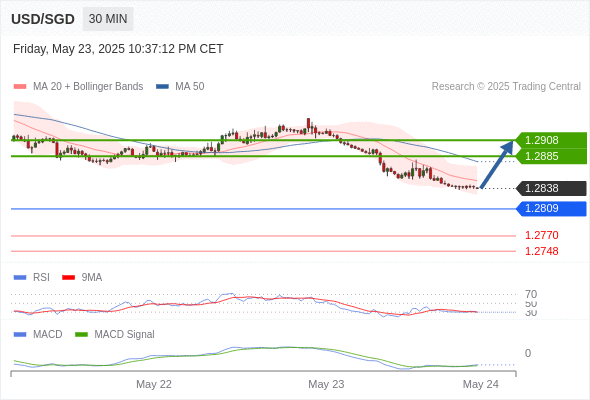Viewport: 590px width, 400px height.
Task: Click the RSI 70 level label
Action: click(531, 294)
